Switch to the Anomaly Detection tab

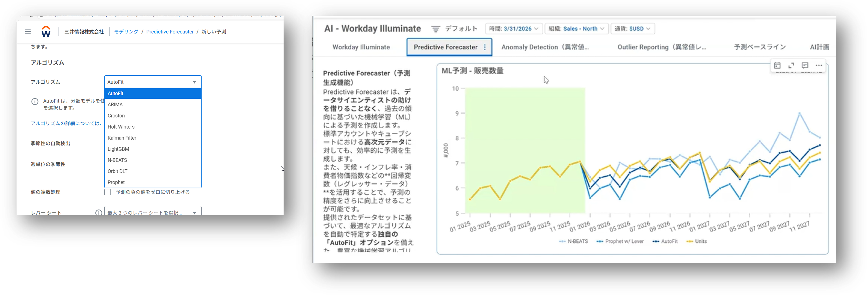[x=545, y=47]
